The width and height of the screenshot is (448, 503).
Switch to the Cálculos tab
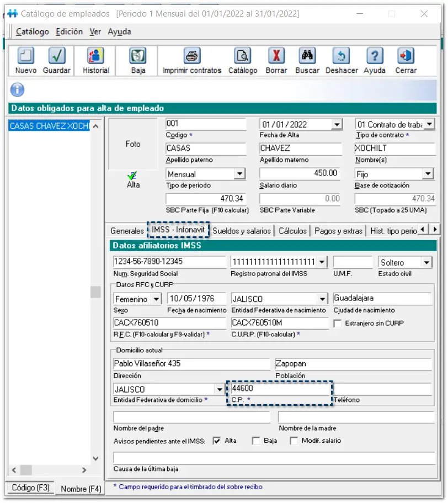click(292, 231)
